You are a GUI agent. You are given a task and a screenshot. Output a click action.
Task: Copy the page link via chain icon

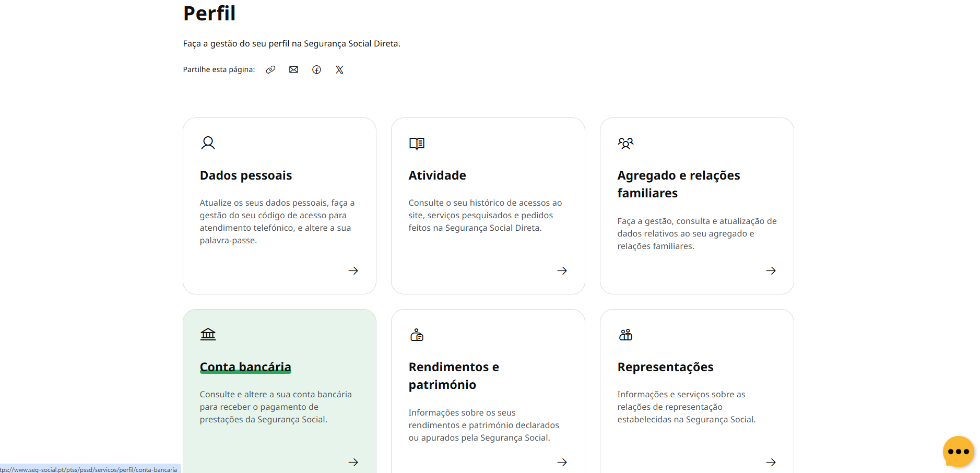click(270, 69)
